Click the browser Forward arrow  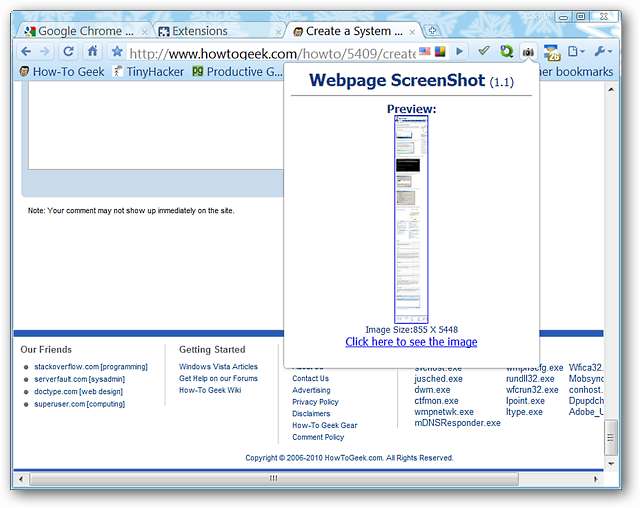coord(45,51)
